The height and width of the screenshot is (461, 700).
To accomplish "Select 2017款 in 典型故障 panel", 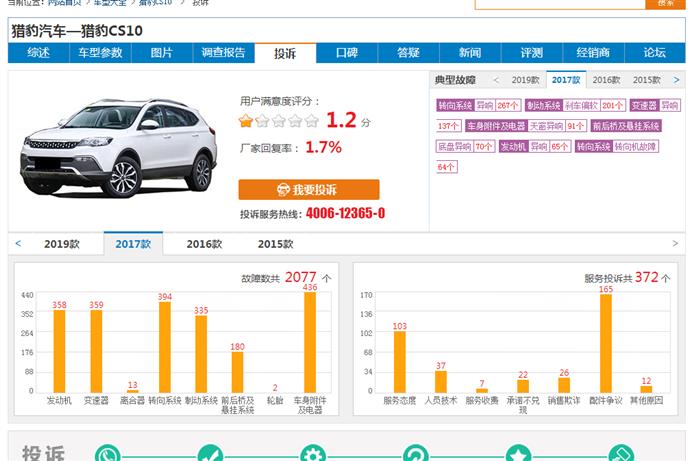I will click(566, 80).
